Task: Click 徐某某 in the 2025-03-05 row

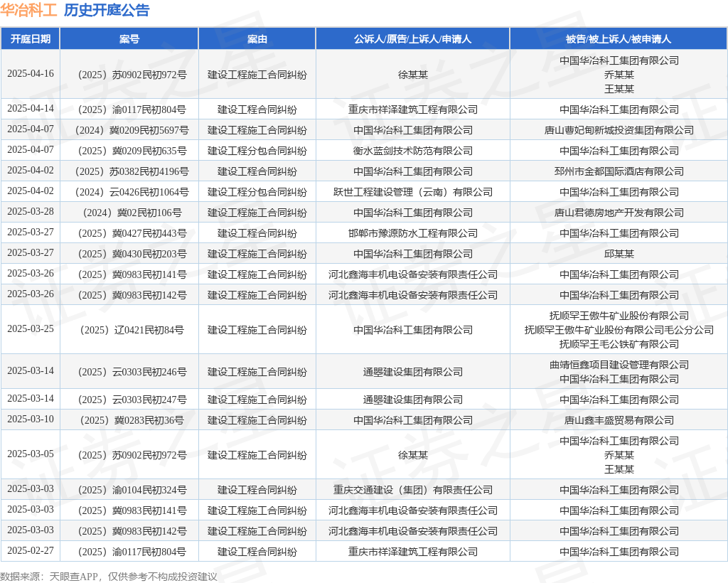Action: click(x=413, y=455)
